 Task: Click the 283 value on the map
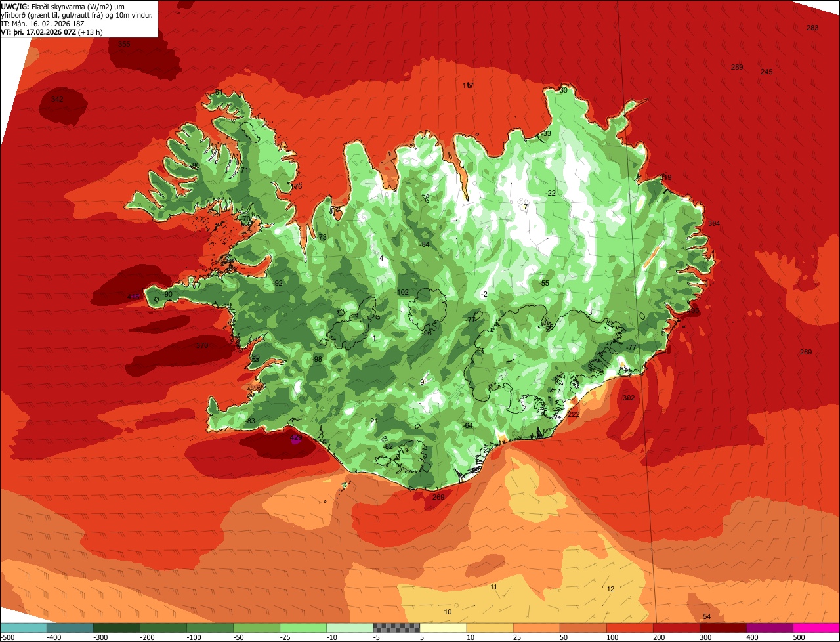812,28
